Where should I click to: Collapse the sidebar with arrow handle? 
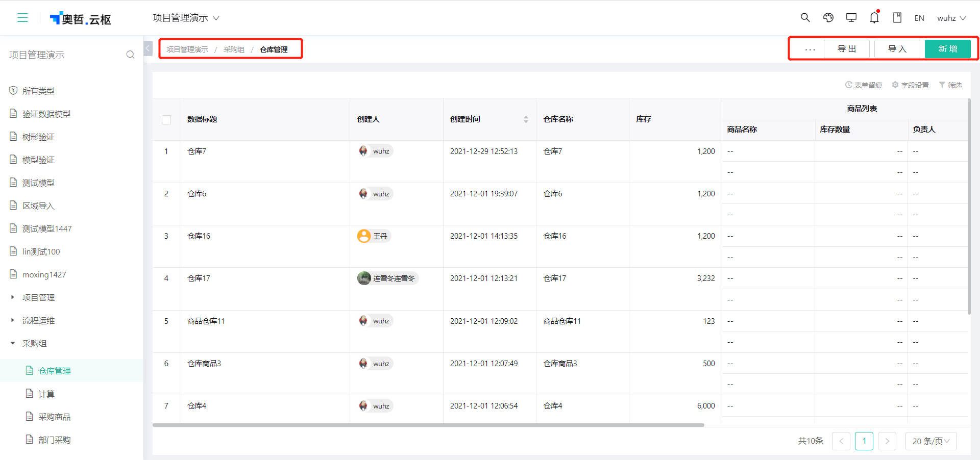pyautogui.click(x=148, y=48)
